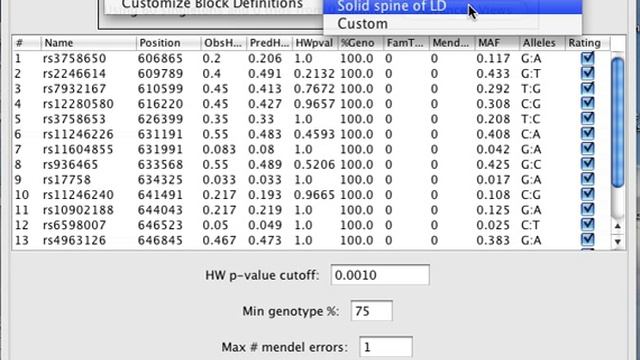The image size is (640, 360).
Task: Click HWpval cell 0.2132
Action: pos(314,73)
